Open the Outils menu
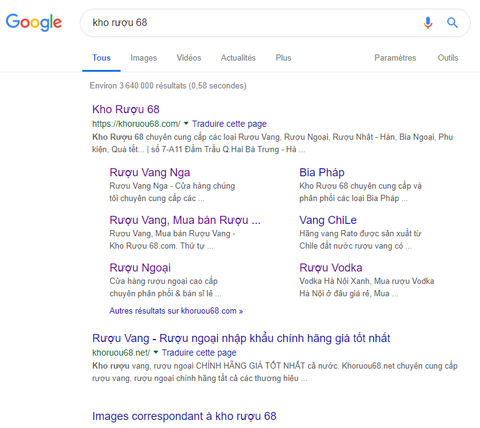The height and width of the screenshot is (428, 480). 448,58
